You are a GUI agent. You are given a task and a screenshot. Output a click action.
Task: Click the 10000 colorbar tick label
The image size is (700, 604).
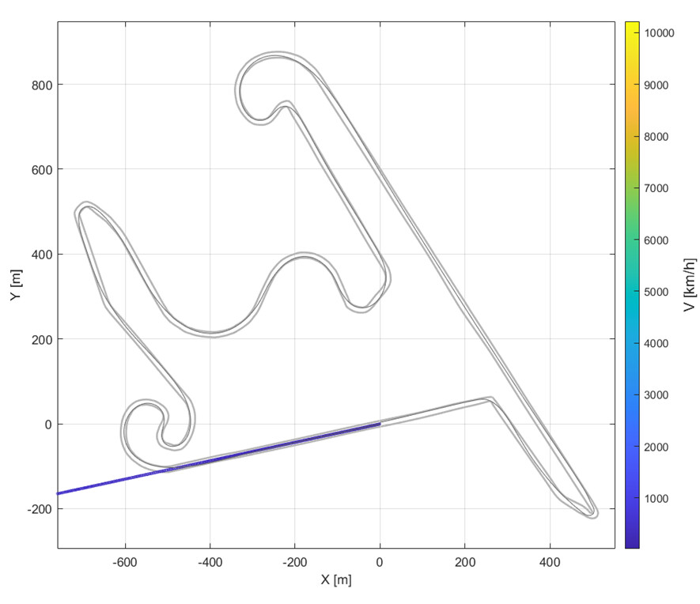point(659,33)
